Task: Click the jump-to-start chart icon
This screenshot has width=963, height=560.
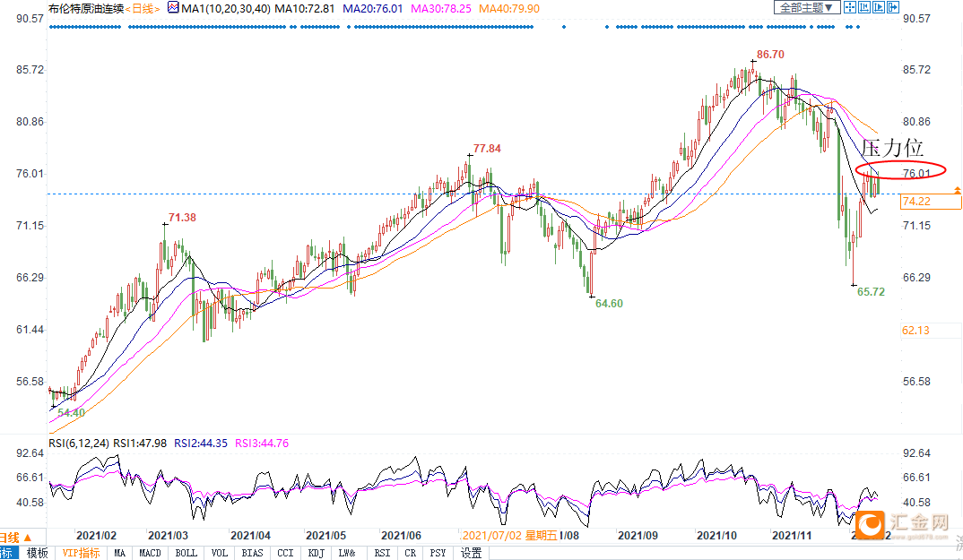Action: pos(864,7)
